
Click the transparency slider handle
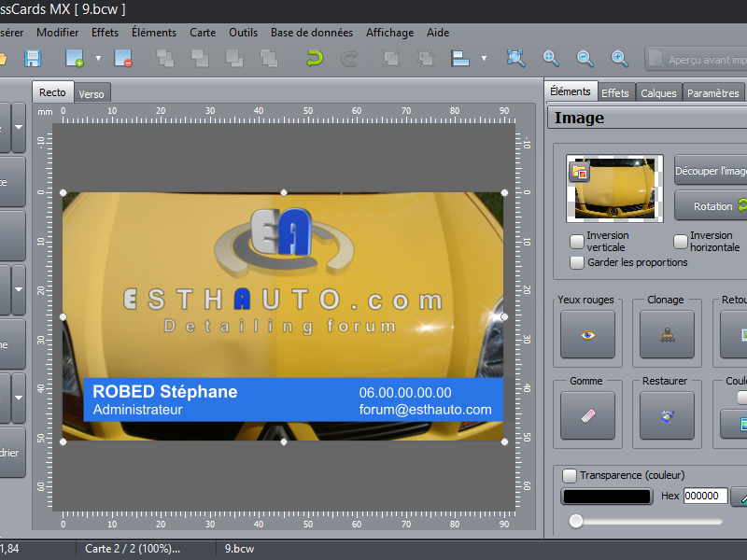[576, 521]
